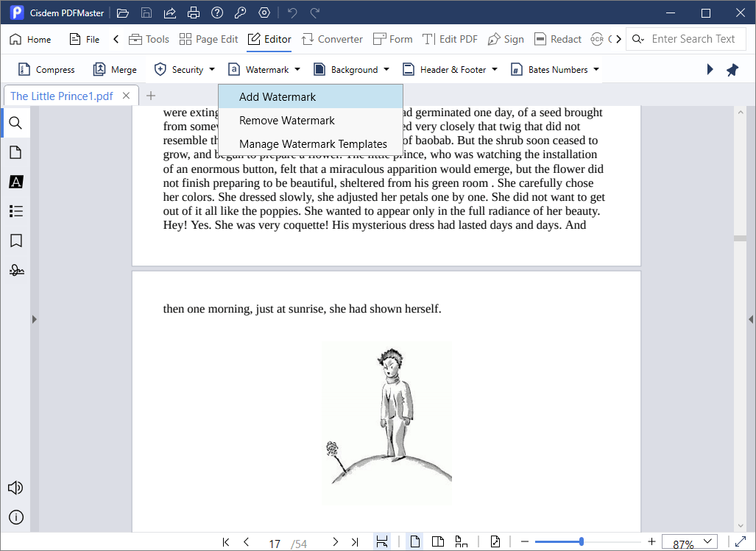The height and width of the screenshot is (551, 756).
Task: Switch to single page view
Action: pos(414,542)
